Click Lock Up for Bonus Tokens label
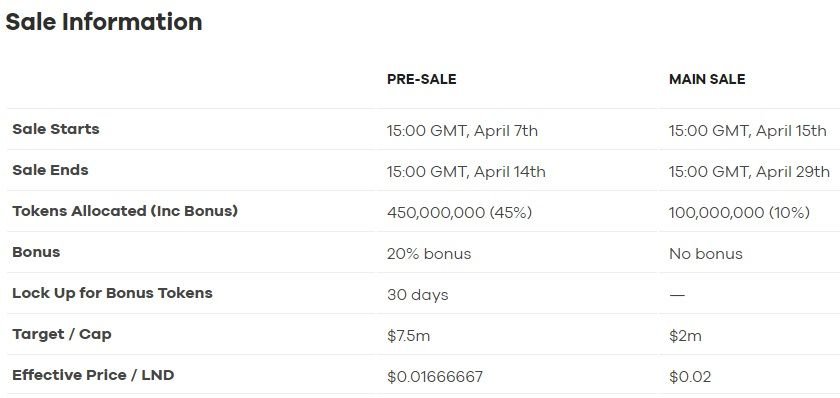Screen dimensions: 840x398 112,293
